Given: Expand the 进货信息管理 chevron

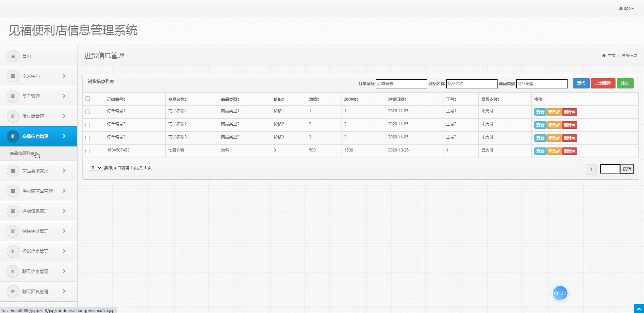Looking at the screenshot, I should point(64,211).
